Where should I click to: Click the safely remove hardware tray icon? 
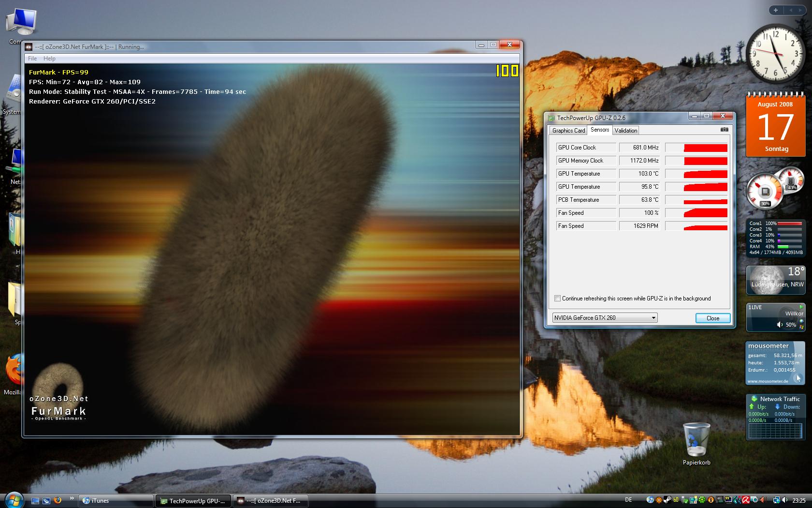pyautogui.click(x=685, y=500)
